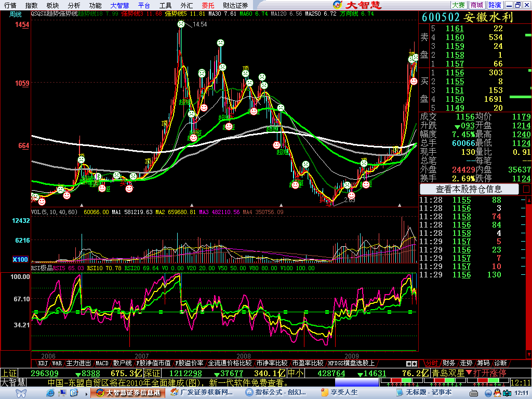Switch right panel to 走势 tab
The image size is (532, 399).
pyautogui.click(x=466, y=363)
